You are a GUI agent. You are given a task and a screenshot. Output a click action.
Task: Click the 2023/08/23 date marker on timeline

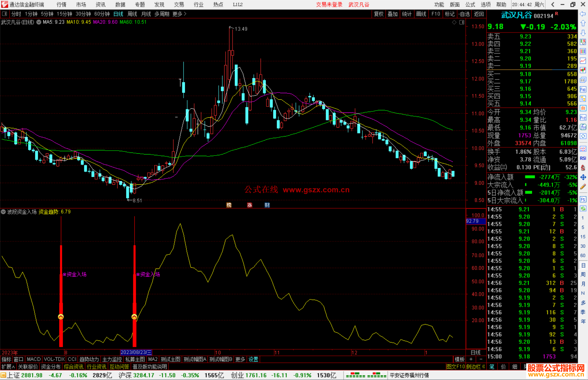(x=136, y=352)
